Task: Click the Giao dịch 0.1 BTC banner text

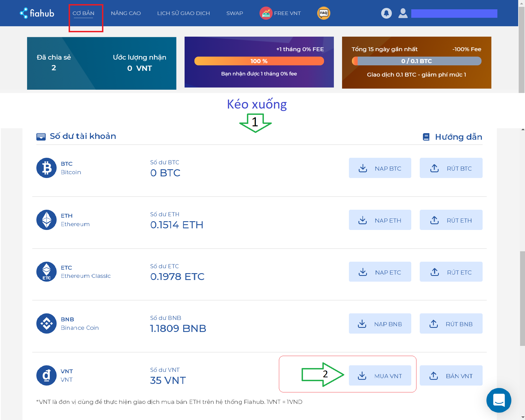Action: (416, 75)
